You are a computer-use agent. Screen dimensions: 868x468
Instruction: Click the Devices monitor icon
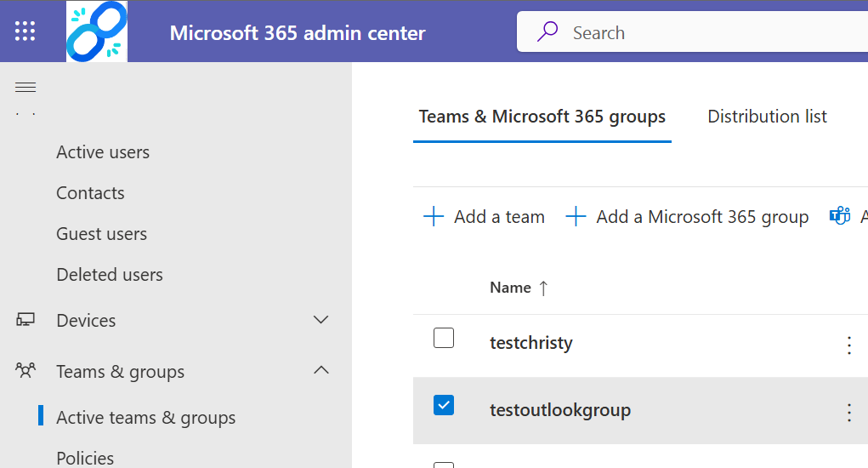[x=26, y=320]
